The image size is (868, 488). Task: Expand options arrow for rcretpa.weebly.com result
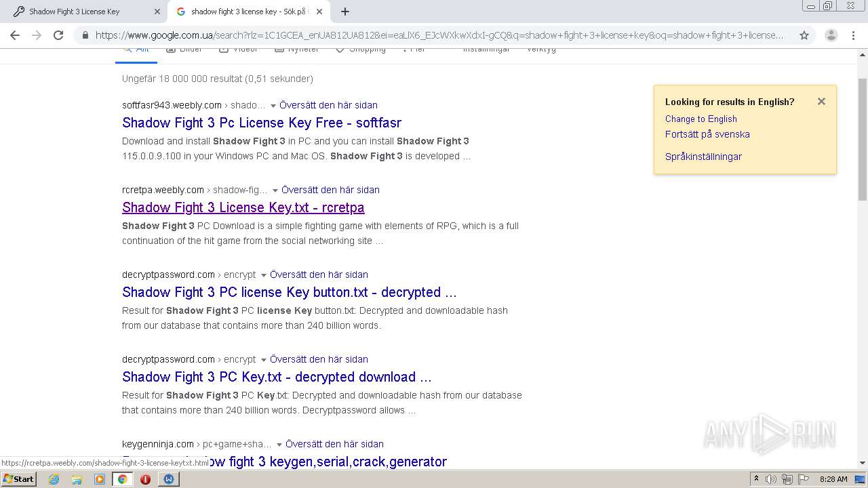pyautogui.click(x=275, y=190)
